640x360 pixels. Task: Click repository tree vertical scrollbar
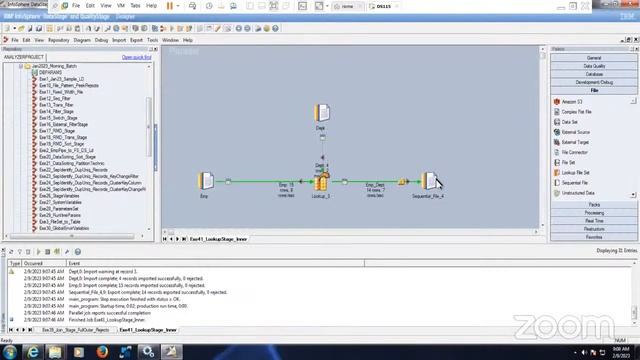[x=149, y=127]
